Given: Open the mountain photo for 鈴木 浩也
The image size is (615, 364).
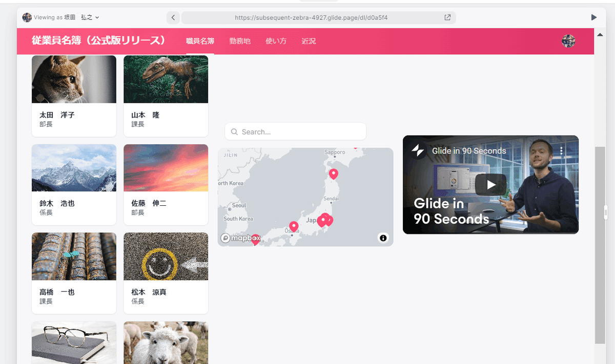Looking at the screenshot, I should tap(74, 168).
